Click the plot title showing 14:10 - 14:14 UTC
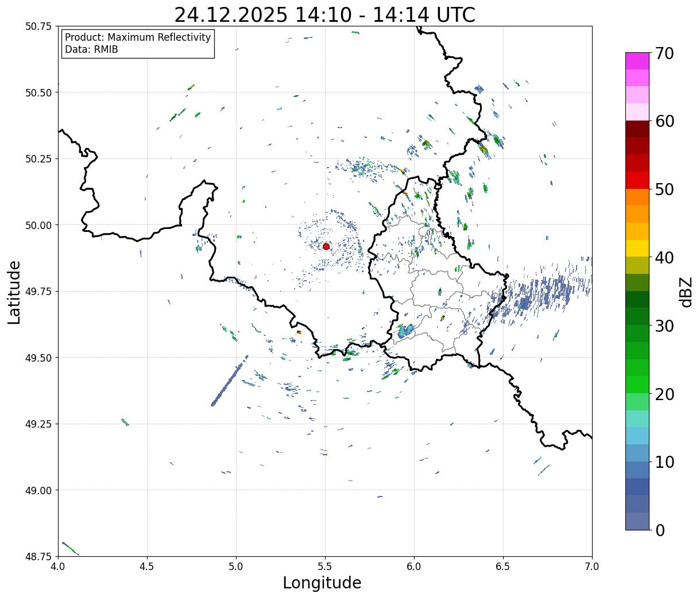Viewport: 700px width, 597px height. coord(324,14)
